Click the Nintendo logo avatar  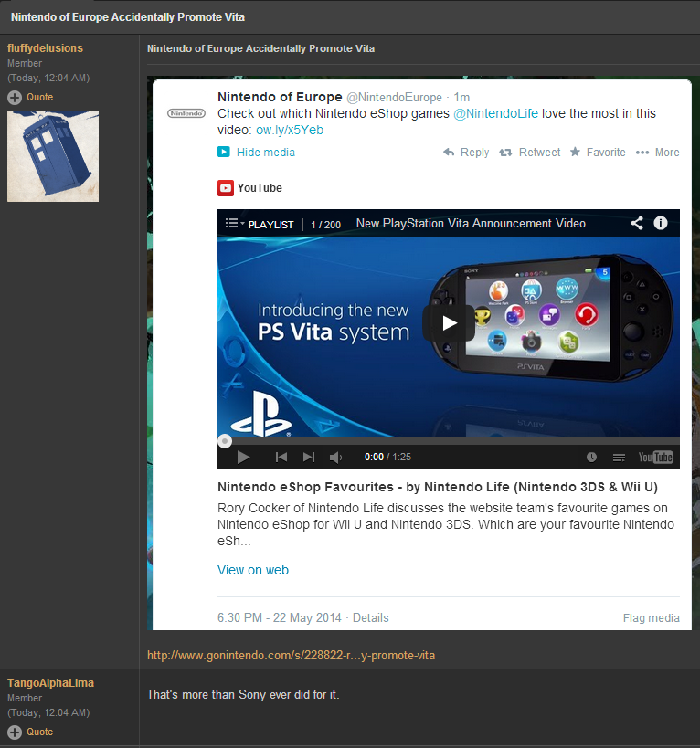(x=186, y=113)
